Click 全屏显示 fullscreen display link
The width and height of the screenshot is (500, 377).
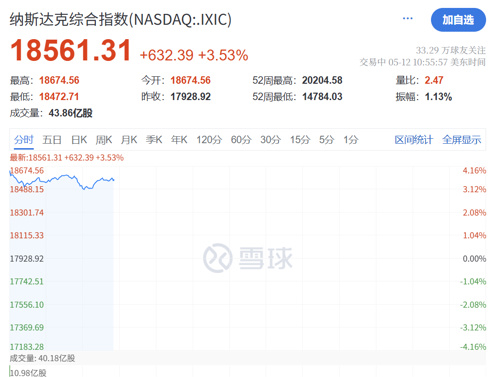[x=462, y=140]
